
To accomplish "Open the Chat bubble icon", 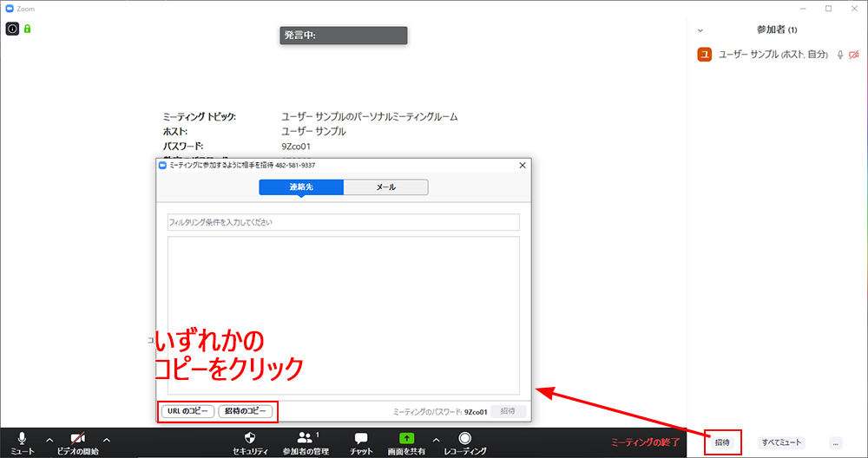I will [x=361, y=439].
